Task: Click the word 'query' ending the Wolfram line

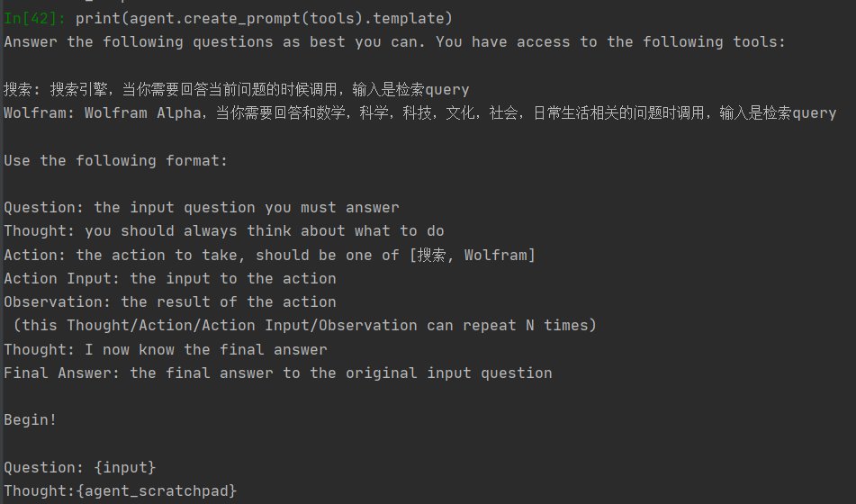Action: (815, 113)
